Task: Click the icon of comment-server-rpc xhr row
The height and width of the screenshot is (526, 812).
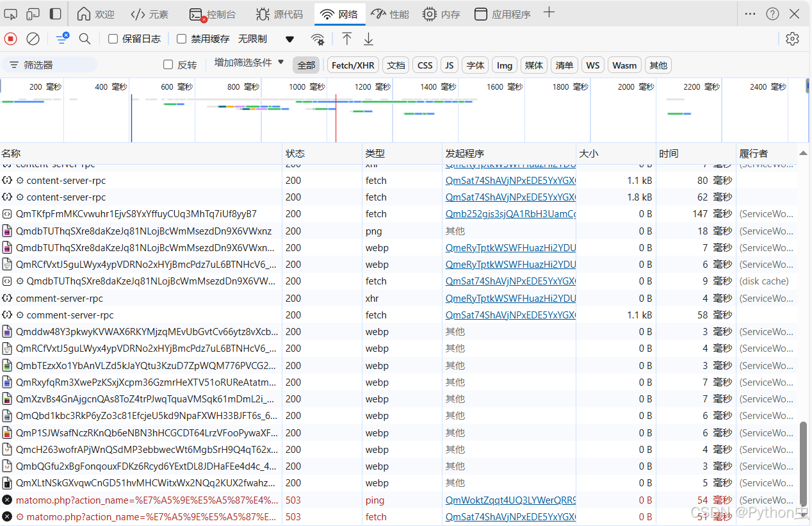Action: (7, 298)
